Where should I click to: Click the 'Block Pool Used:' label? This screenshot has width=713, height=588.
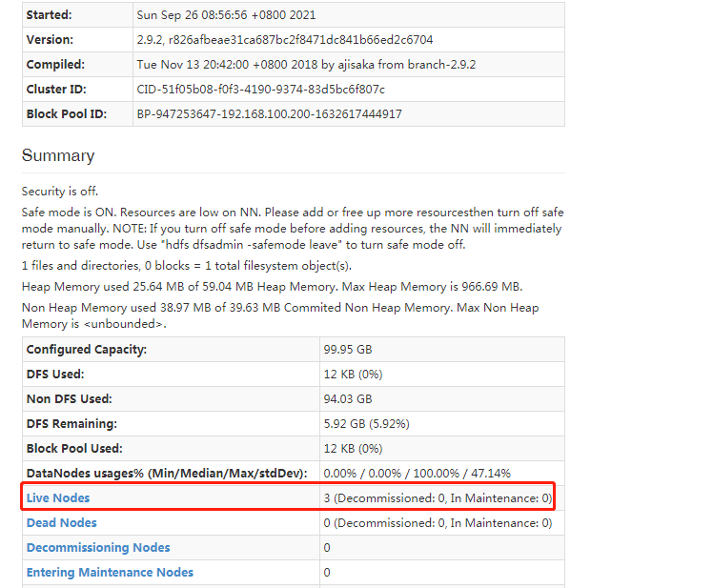74,449
